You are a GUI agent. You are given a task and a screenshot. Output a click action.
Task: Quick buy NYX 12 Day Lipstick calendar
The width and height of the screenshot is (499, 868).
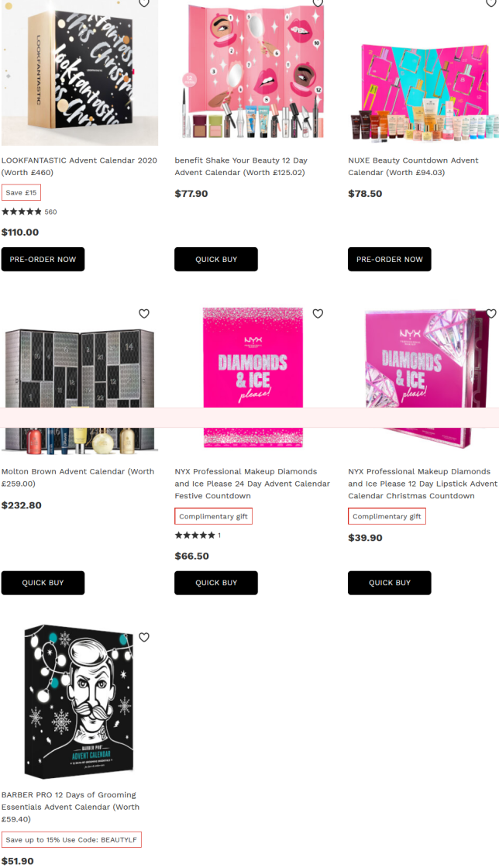coord(390,583)
